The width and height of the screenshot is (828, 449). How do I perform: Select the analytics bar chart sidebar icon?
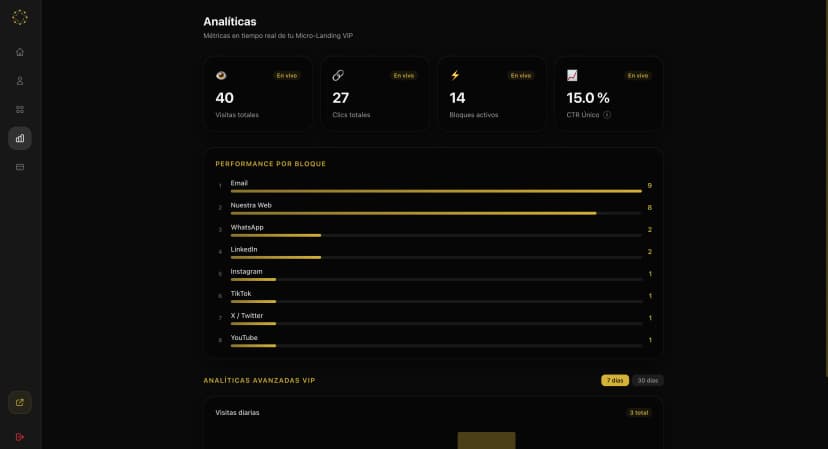click(x=20, y=138)
